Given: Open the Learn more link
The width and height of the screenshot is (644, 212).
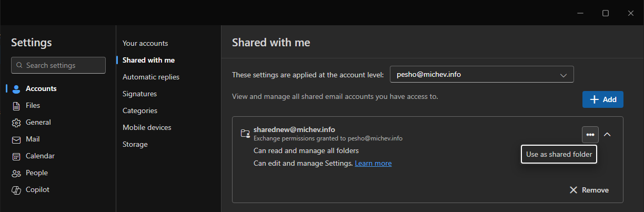Looking at the screenshot, I should click(x=373, y=164).
